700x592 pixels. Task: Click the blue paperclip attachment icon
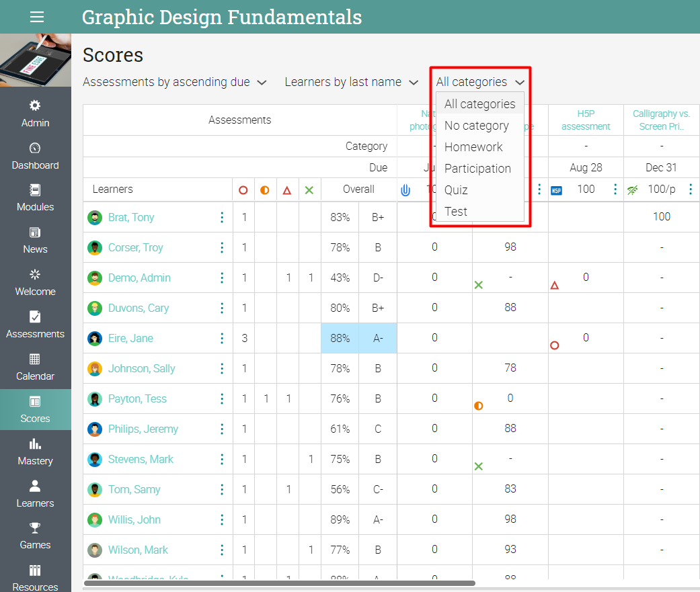coord(405,190)
